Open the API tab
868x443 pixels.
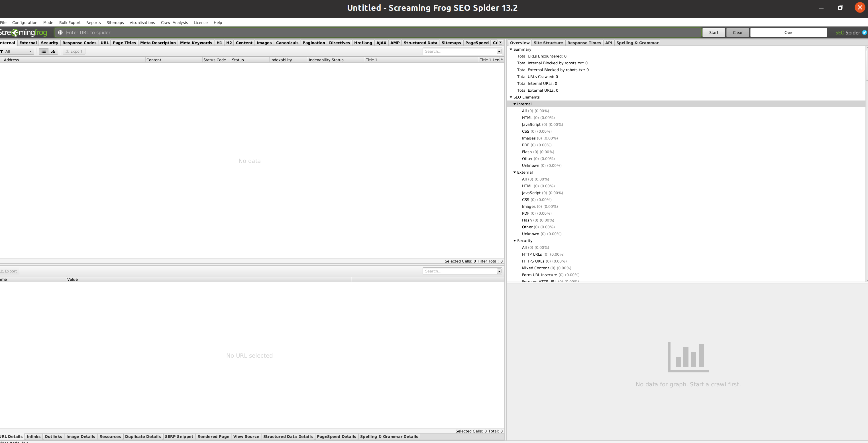coord(609,43)
